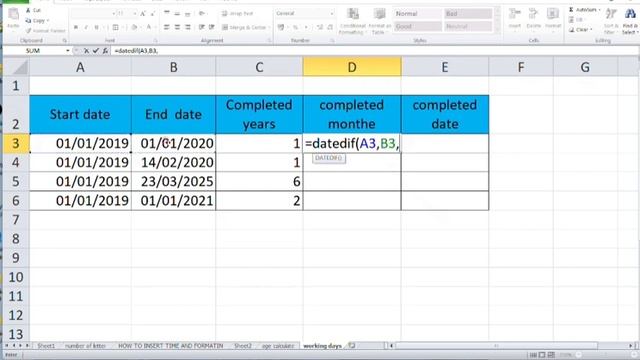Click the Decrease Decimal icon
The height and width of the screenshot is (360, 640).
pyautogui.click(x=330, y=27)
